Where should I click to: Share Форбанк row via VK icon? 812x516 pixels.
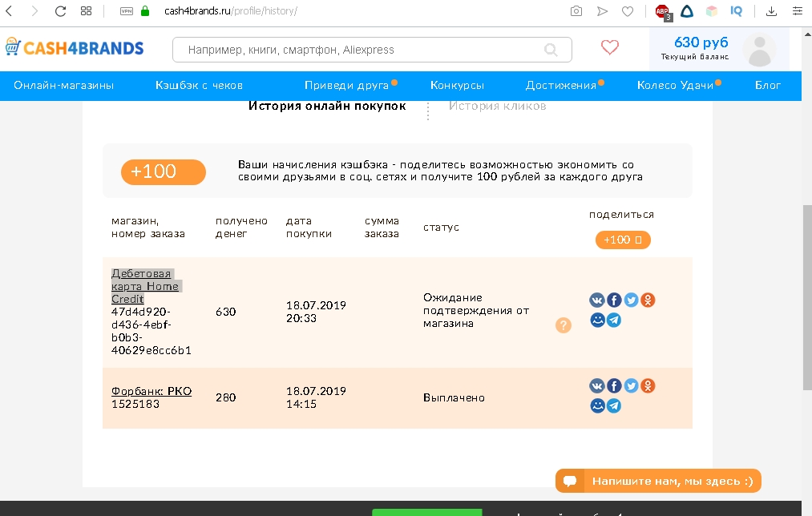(597, 386)
